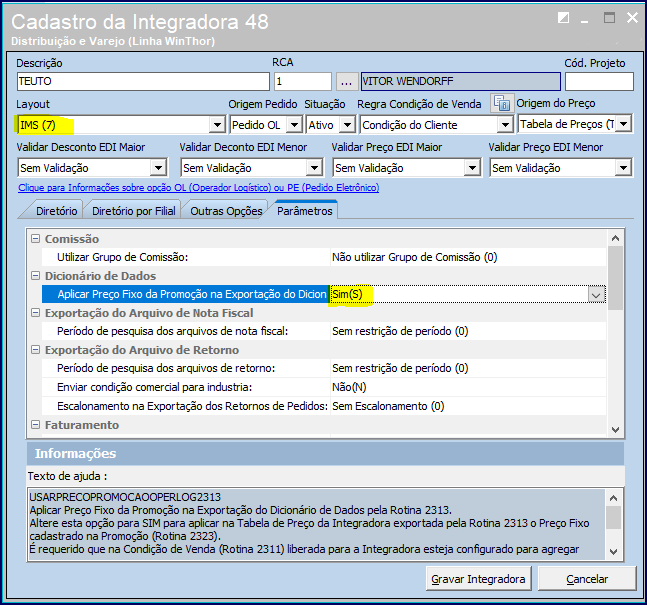Collapse the Comissão group
647x605 pixels.
point(36,239)
